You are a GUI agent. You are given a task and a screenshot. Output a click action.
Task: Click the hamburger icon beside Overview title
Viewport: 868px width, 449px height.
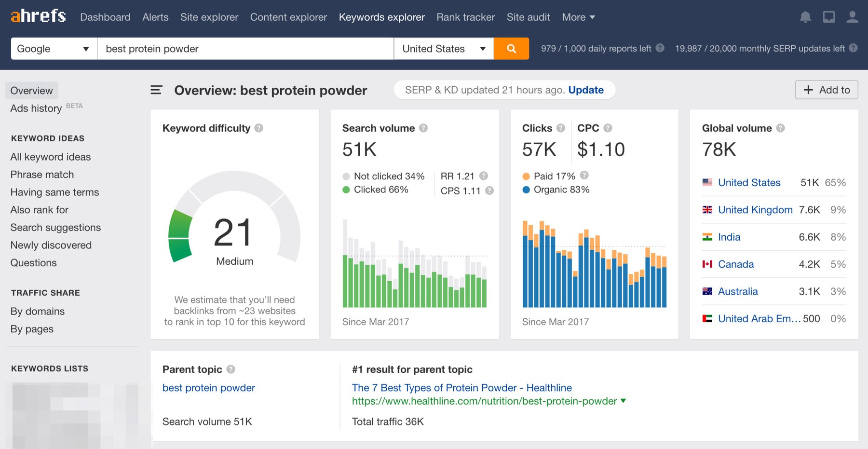pos(156,90)
